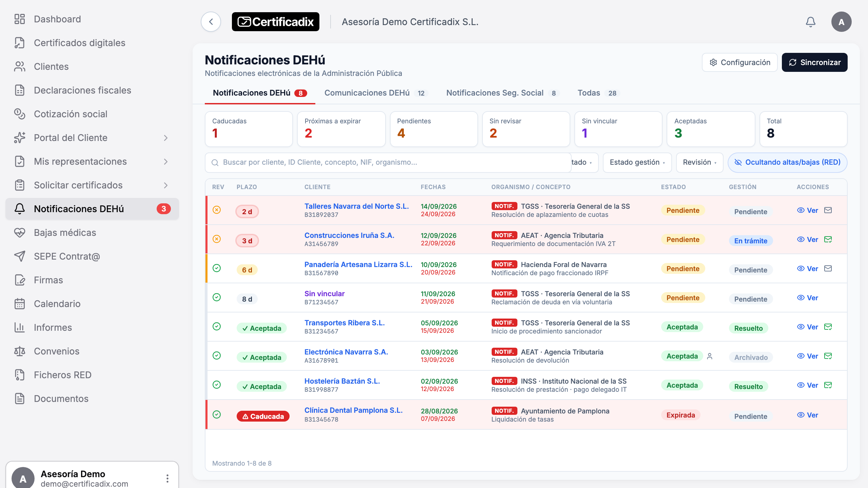
Task: Toggle review status for Talleres Navarra row
Action: 217,210
